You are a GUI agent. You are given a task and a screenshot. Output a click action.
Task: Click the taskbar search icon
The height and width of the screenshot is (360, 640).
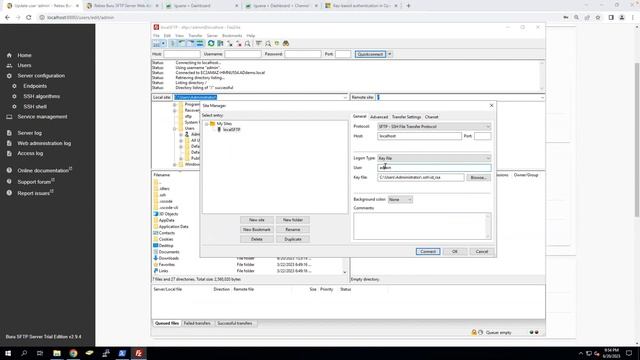click(x=24, y=353)
